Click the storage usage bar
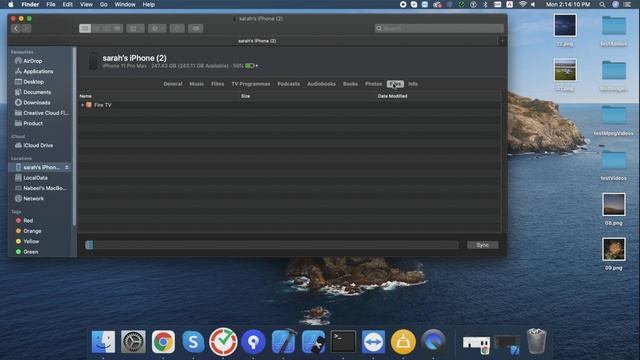The width and height of the screenshot is (640, 360). click(x=271, y=245)
